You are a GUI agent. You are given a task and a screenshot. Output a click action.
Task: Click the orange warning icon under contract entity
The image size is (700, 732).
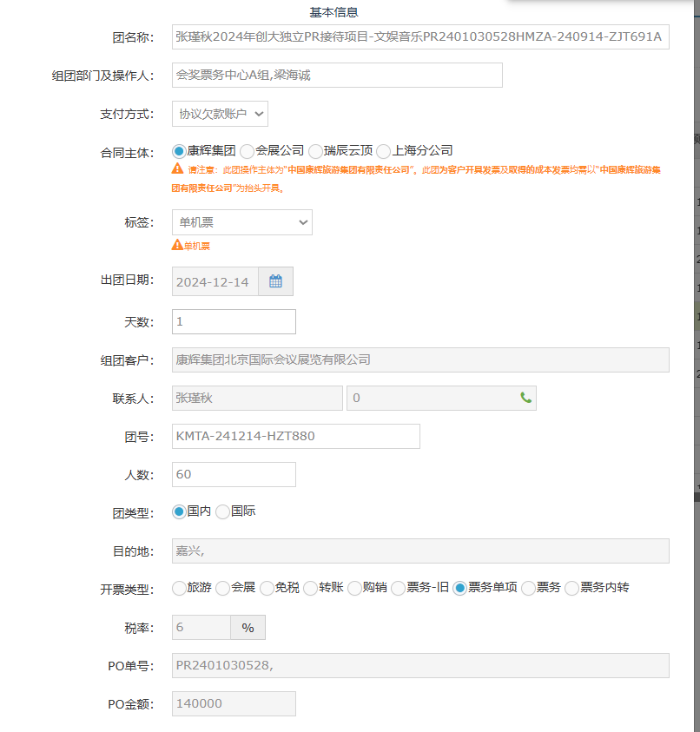pyautogui.click(x=177, y=170)
